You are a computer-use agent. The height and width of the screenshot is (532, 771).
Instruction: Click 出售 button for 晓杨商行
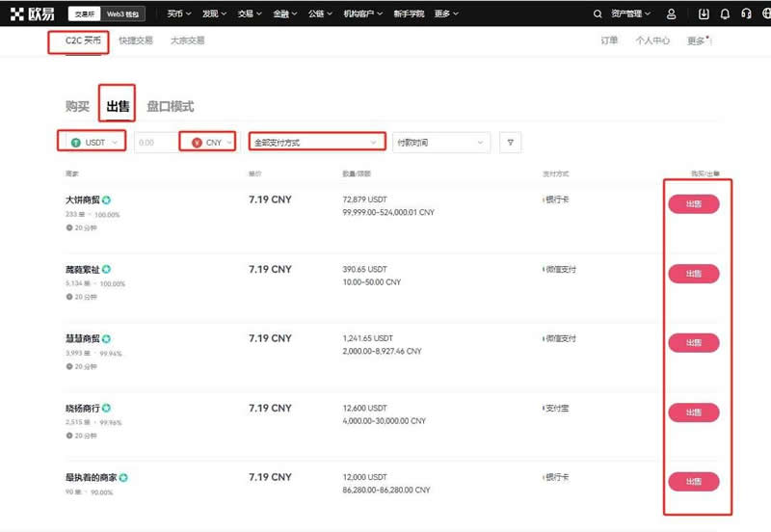[693, 412]
